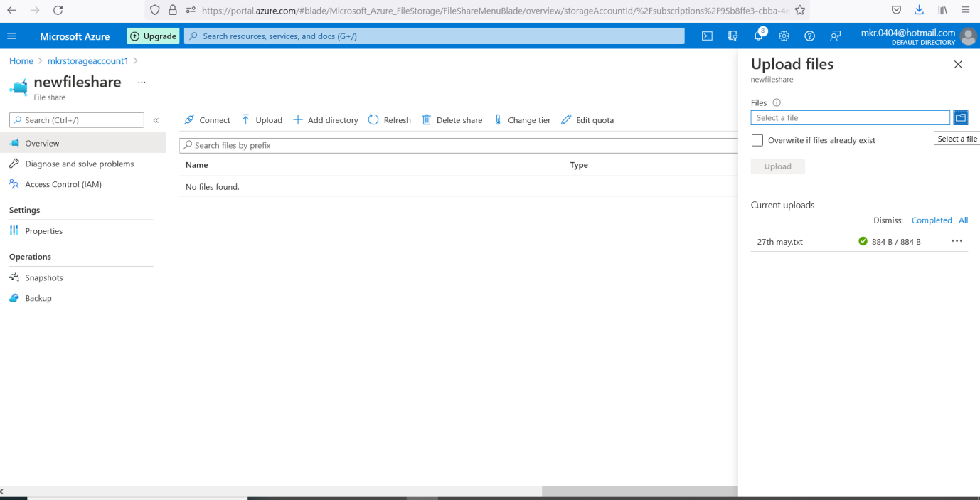The image size is (980, 500).
Task: Click the Microsoft Azure logo text
Action: coord(75,36)
